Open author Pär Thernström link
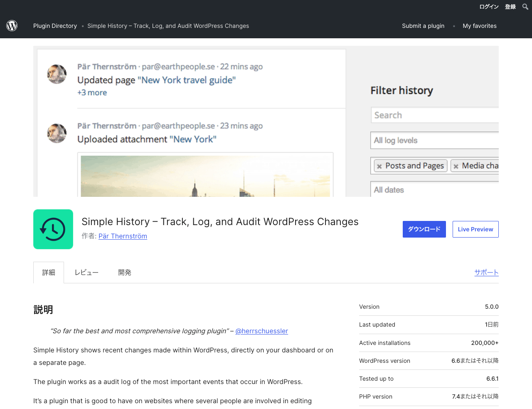532x409 pixels. (x=123, y=236)
